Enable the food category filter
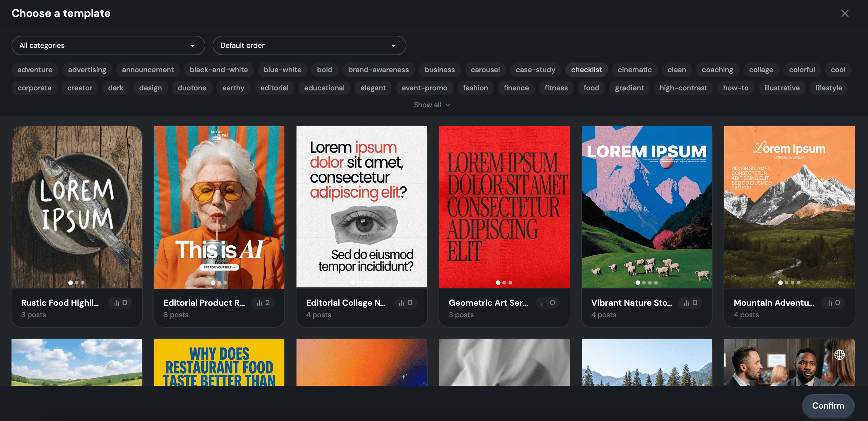Screen dimensions: 868x421 coord(591,88)
